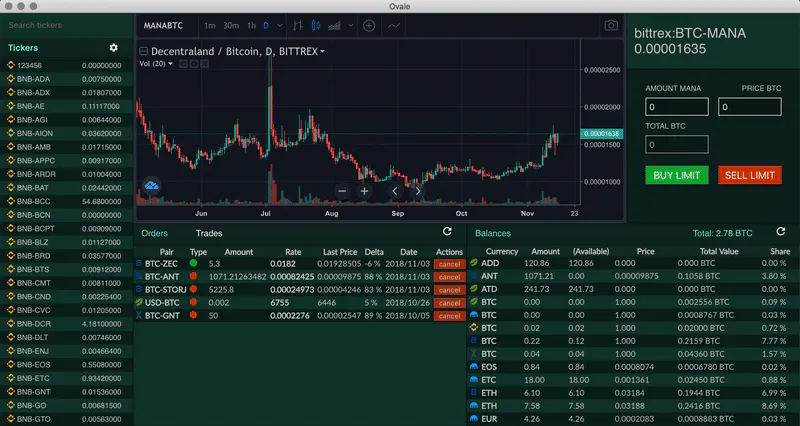Open the Compare or Add Symbol button

(x=369, y=26)
